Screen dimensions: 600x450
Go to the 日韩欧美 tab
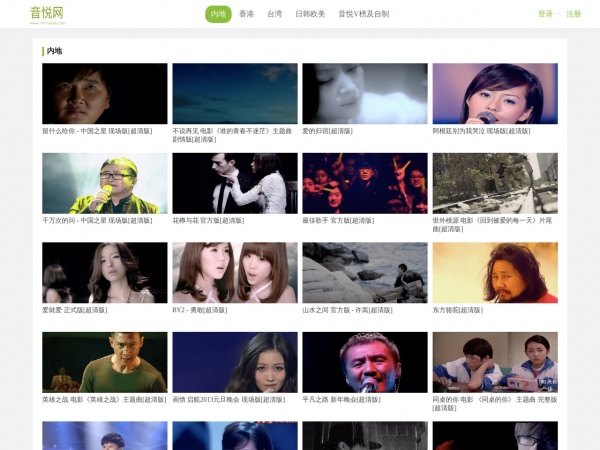click(310, 14)
